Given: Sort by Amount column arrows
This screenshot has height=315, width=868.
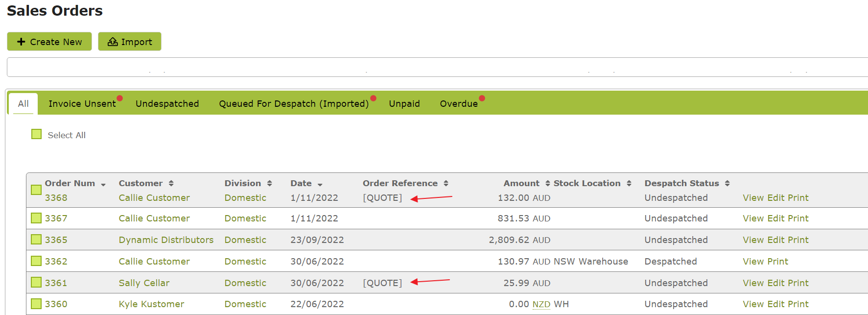Looking at the screenshot, I should click(x=547, y=183).
